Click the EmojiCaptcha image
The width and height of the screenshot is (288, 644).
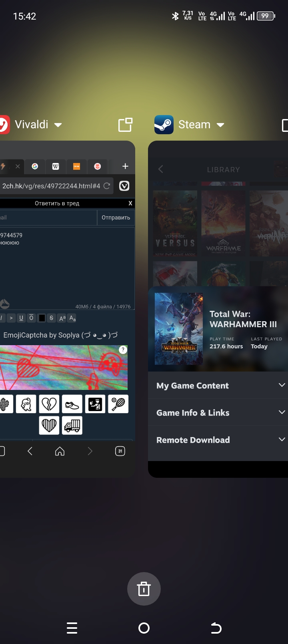pos(64,368)
